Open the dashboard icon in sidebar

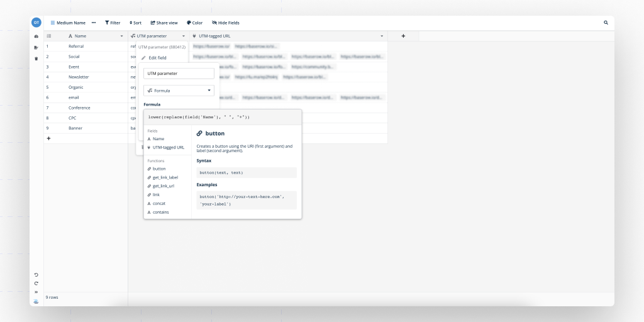[36, 36]
